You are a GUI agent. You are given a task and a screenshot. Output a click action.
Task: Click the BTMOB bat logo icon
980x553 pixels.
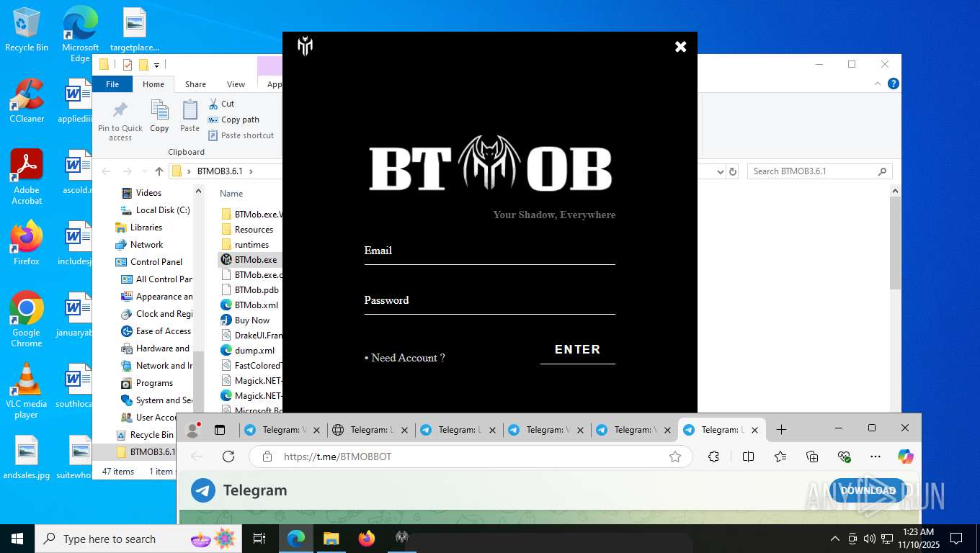point(305,46)
